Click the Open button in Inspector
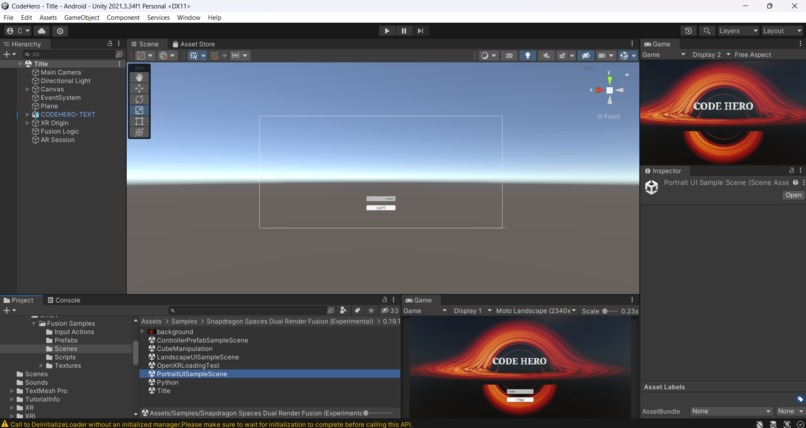This screenshot has width=806, height=428. coord(793,195)
